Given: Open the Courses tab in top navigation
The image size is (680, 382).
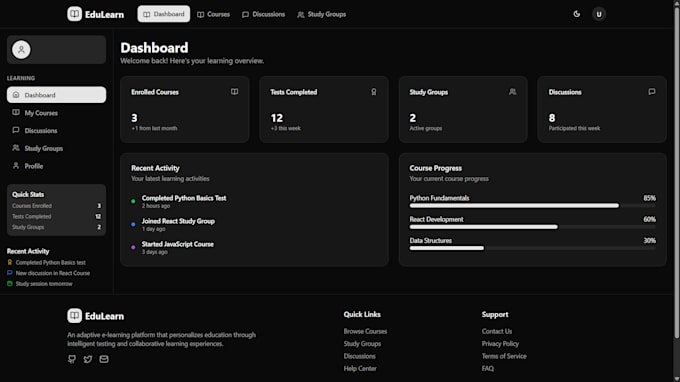Looking at the screenshot, I should (213, 14).
